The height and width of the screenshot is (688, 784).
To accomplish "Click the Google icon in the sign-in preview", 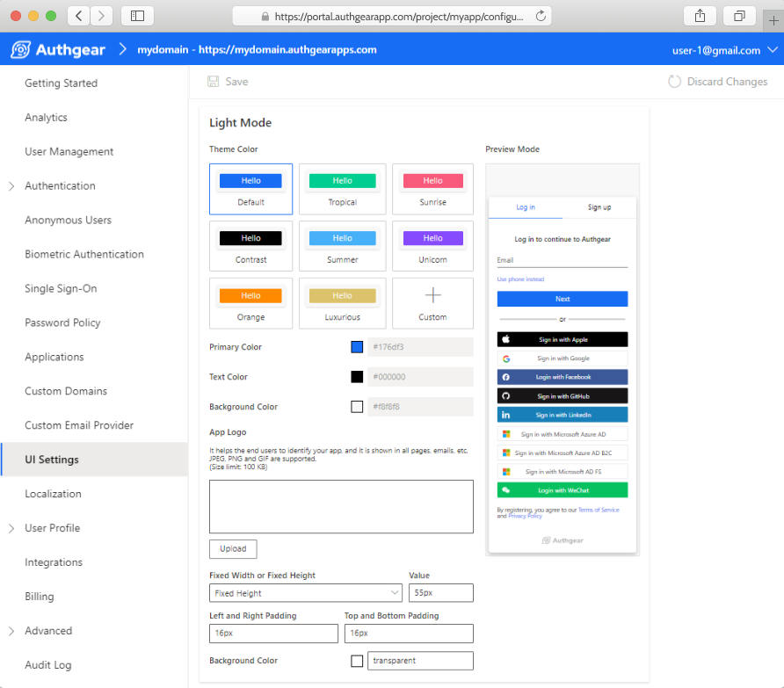I will [x=506, y=358].
